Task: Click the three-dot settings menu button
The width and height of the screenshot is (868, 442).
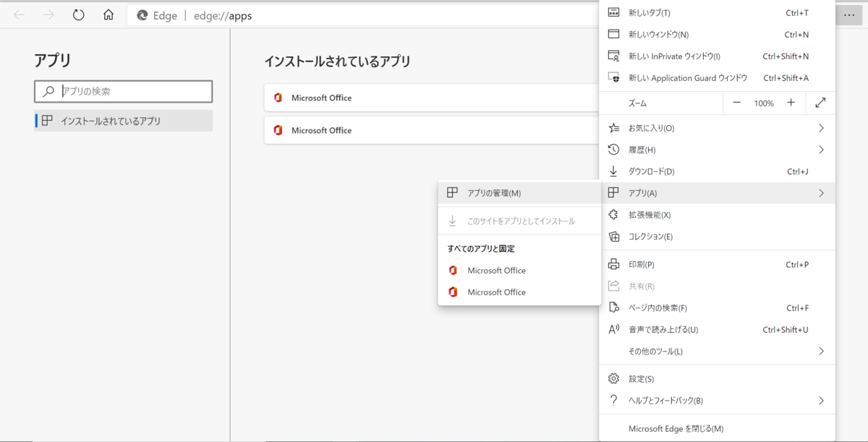Action: [x=849, y=15]
